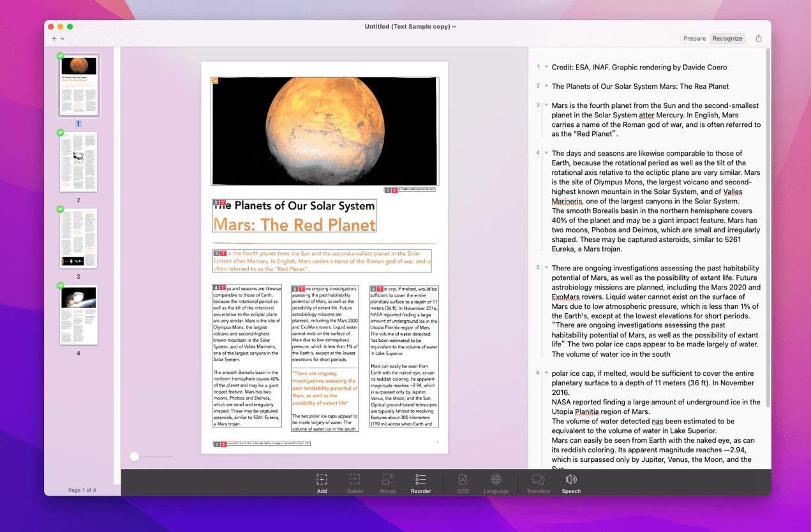
Task: Toggle green checkmark on page 2 thumbnail
Action: (60, 133)
